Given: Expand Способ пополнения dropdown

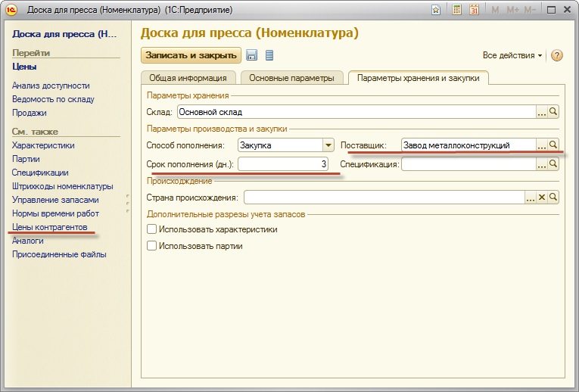Looking at the screenshot, I should click(328, 145).
